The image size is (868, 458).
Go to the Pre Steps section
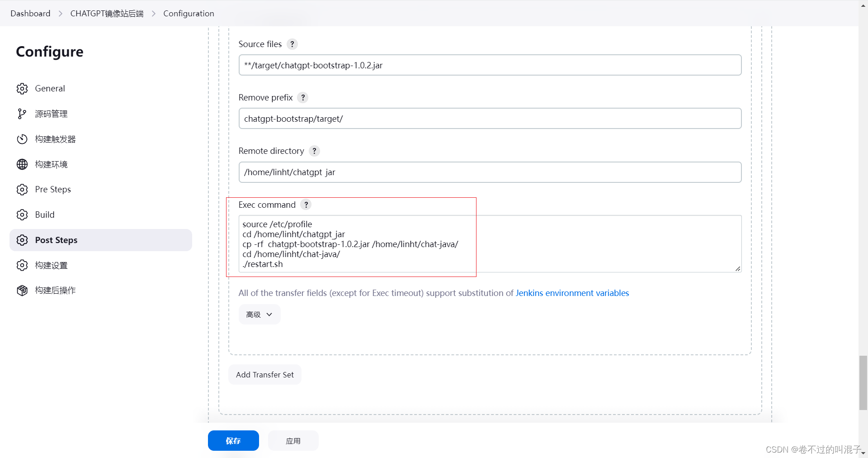(100, 190)
